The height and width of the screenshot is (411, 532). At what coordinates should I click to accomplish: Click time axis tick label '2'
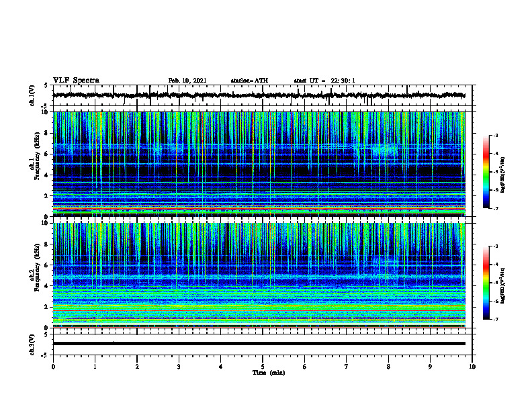137,367
